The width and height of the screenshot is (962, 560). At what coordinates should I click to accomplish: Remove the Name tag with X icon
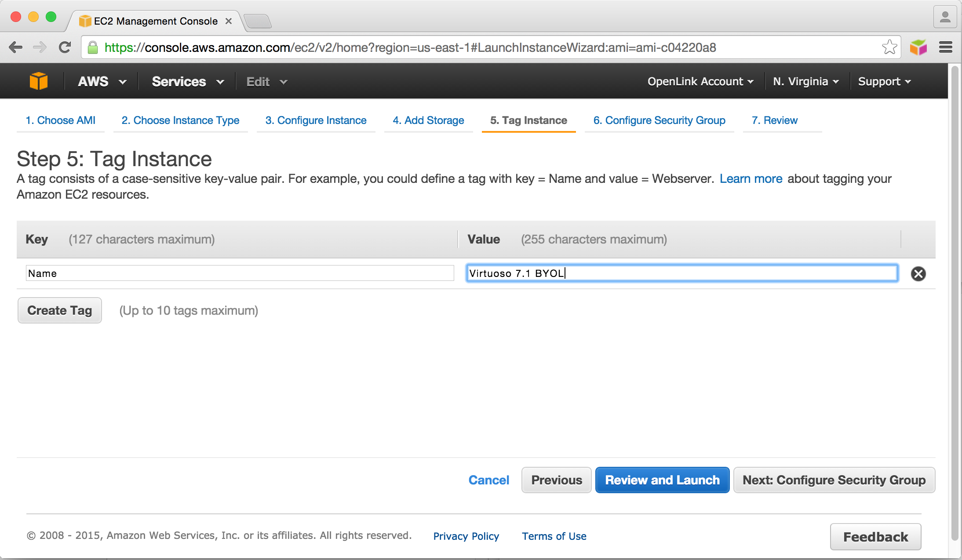click(918, 273)
